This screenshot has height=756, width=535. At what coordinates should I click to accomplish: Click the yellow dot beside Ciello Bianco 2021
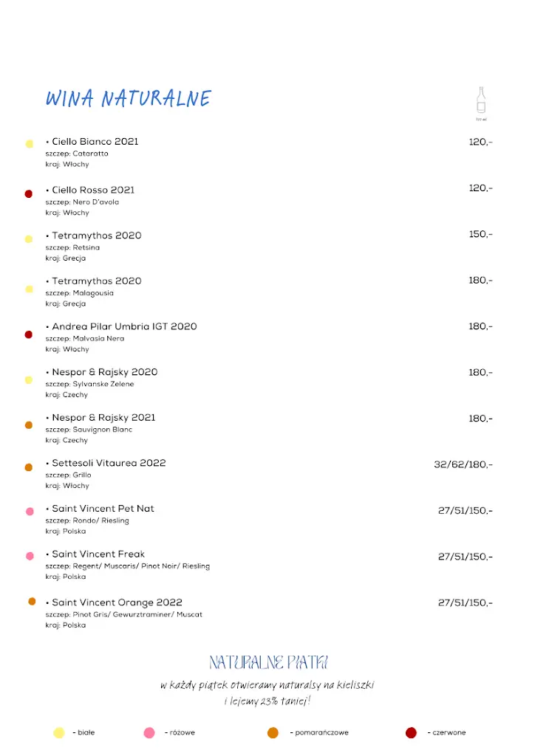(x=30, y=144)
